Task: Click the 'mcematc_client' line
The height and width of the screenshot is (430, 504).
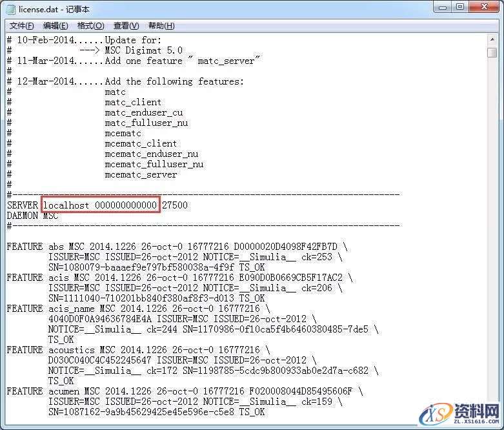Action: tap(141, 143)
